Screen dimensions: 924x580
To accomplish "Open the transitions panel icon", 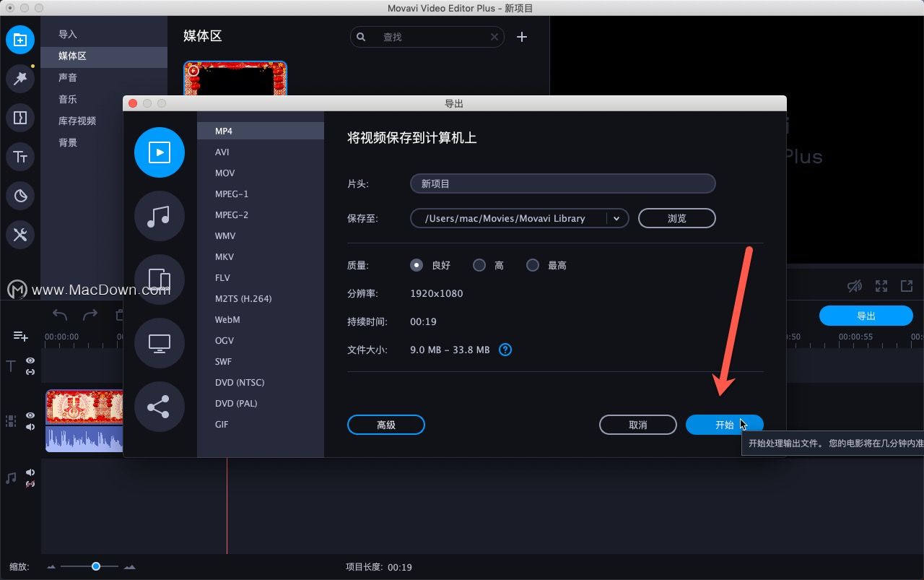I will (x=20, y=117).
